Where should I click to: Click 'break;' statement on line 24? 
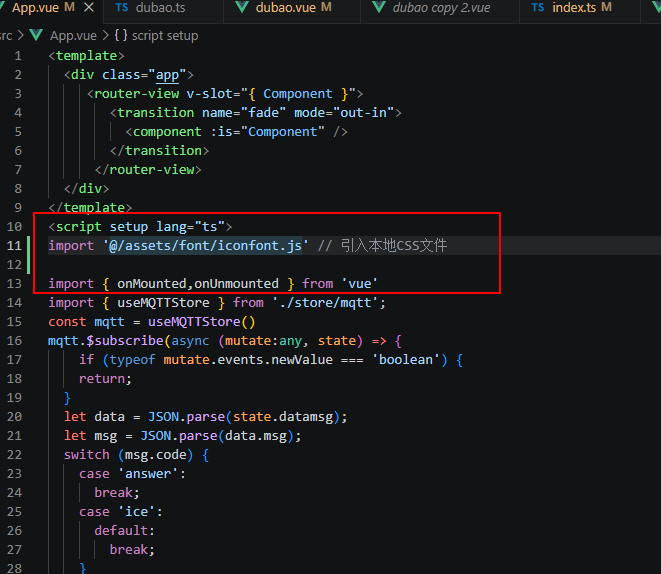117,493
